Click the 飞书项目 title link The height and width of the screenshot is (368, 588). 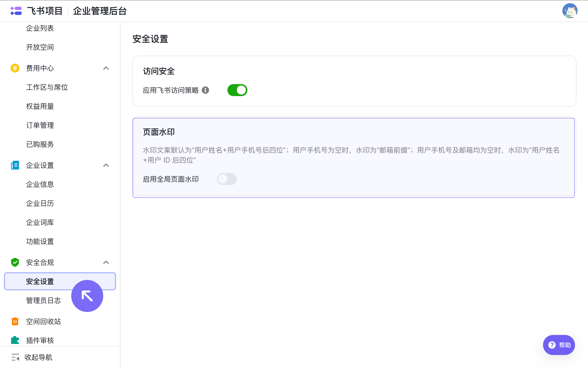[45, 11]
